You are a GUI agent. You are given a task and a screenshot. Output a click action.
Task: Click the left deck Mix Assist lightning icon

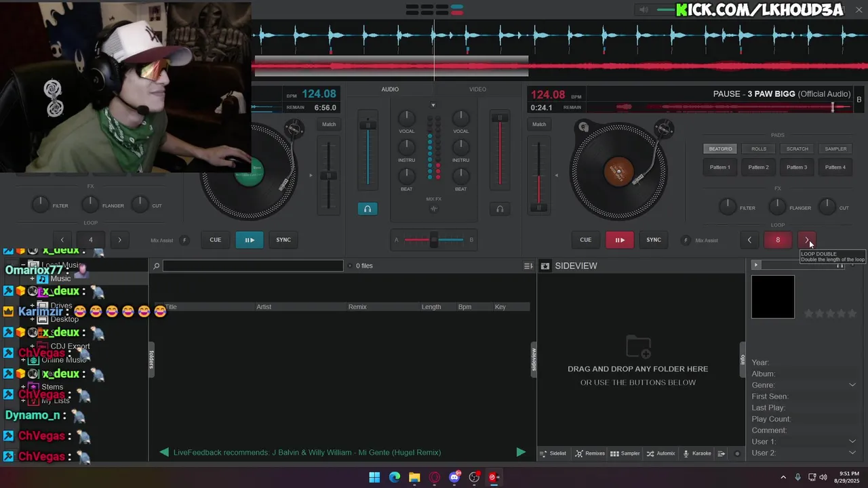[x=184, y=240]
